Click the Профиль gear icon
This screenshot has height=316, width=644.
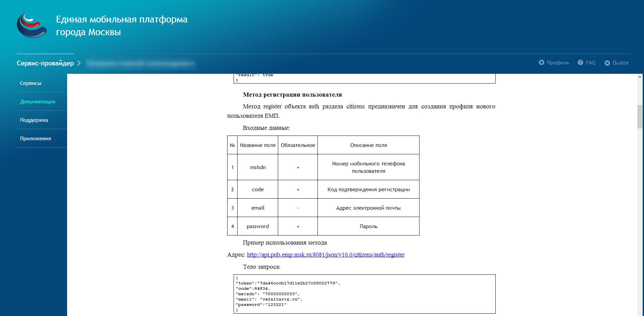coord(541,62)
